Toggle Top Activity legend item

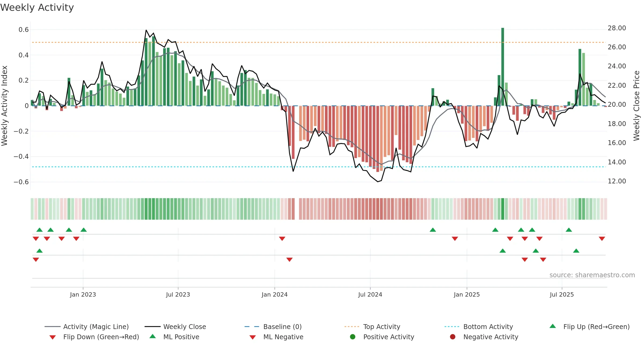click(372, 327)
